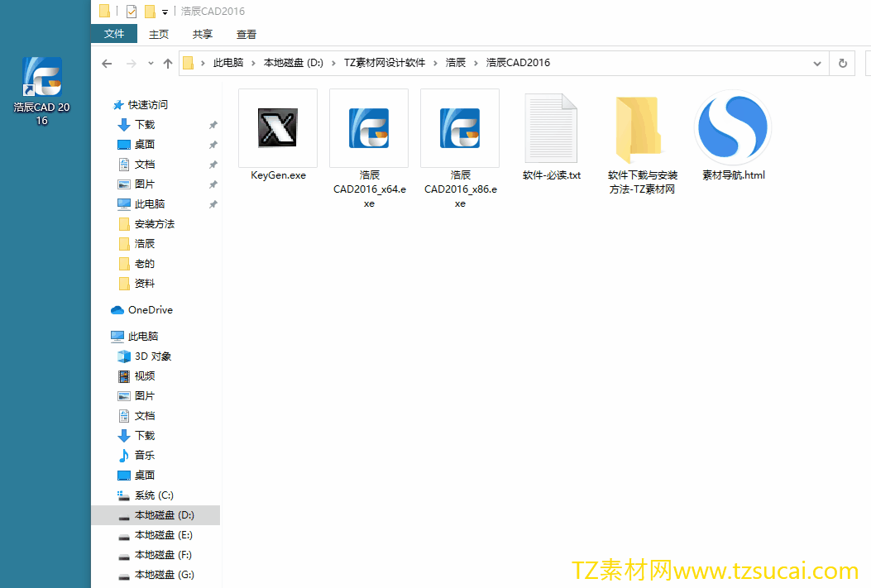Click the 软件-必读.txt file name label
Viewport: 871px width, 588px height.
click(552, 175)
